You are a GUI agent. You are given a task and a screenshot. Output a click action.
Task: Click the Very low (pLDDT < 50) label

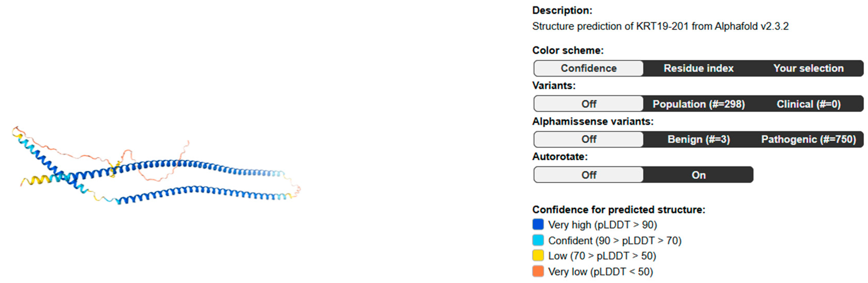coord(600,272)
